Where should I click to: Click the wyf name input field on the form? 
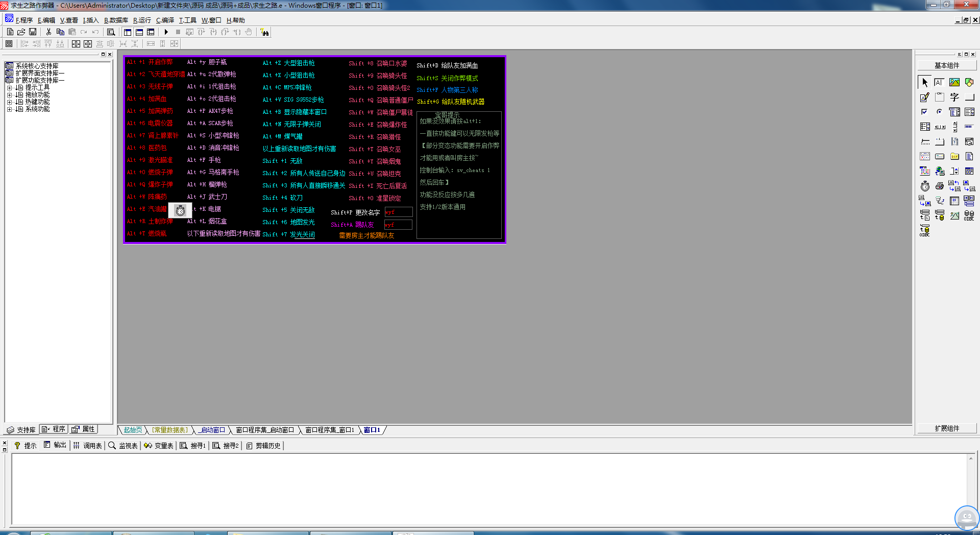click(x=398, y=211)
